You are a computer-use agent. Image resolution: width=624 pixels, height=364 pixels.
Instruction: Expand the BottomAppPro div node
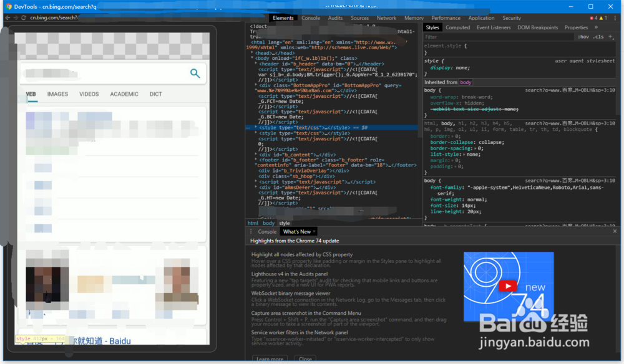(256, 85)
